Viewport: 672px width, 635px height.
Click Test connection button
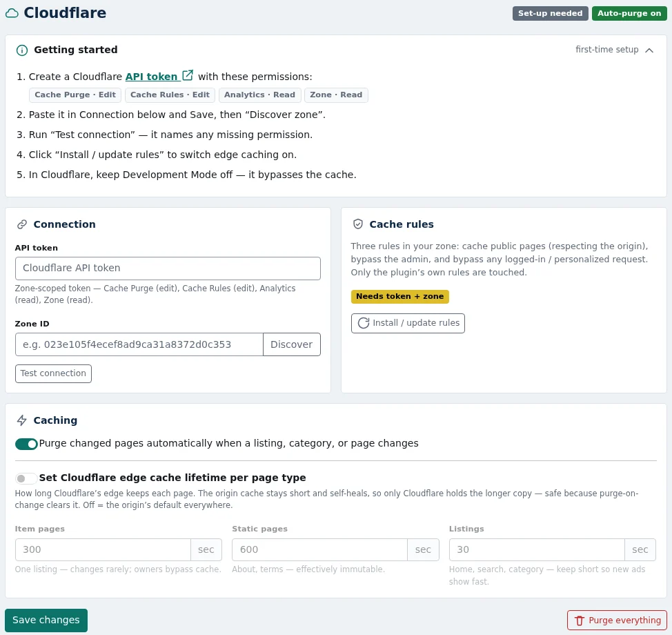coord(53,373)
